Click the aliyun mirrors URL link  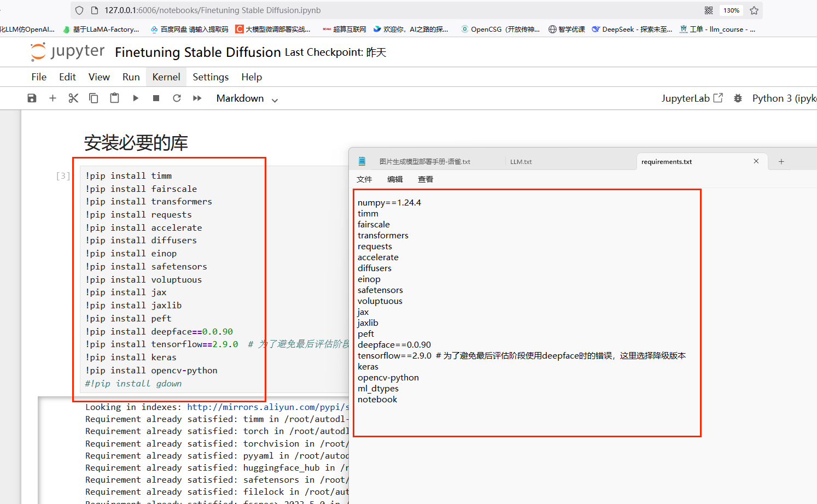point(267,407)
